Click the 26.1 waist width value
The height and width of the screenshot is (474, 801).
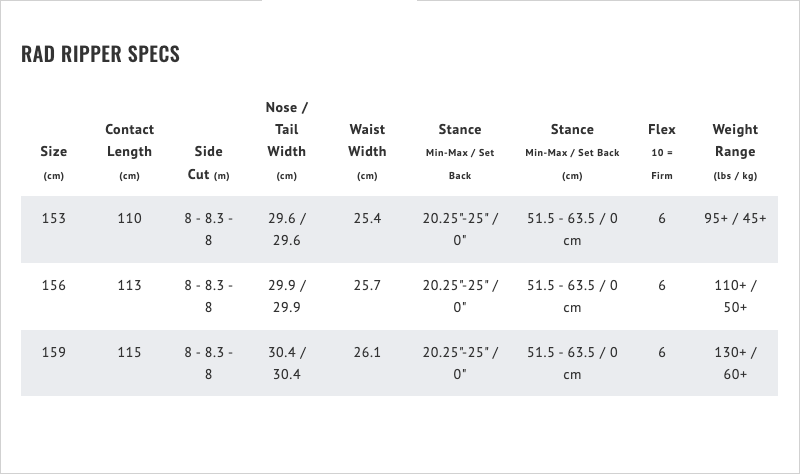(367, 352)
